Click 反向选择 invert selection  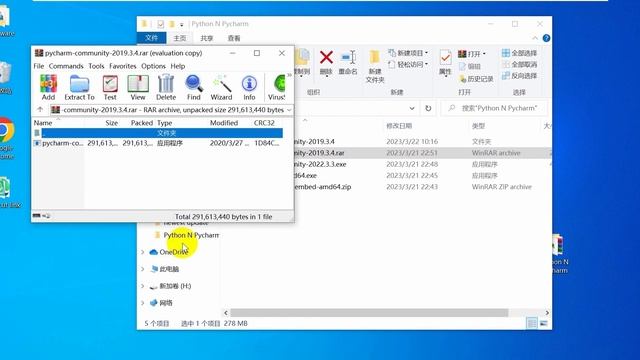pyautogui.click(x=519, y=76)
